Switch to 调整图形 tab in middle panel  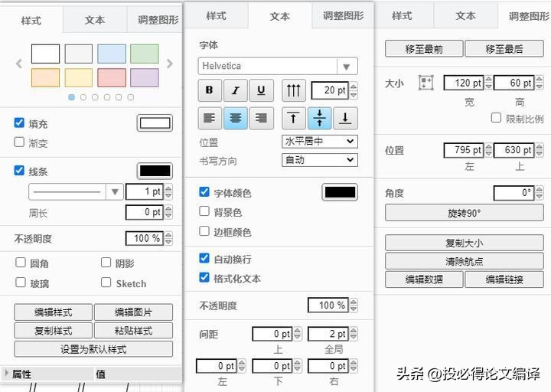pos(343,15)
